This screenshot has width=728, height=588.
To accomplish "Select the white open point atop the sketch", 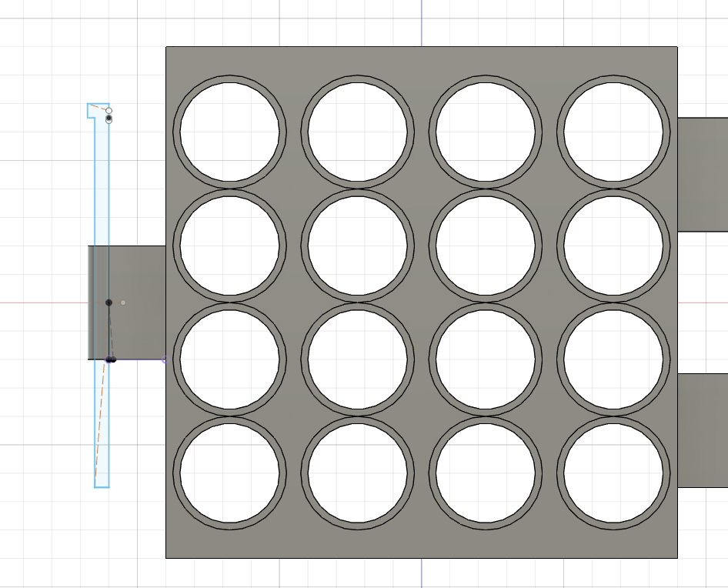I will tap(109, 111).
